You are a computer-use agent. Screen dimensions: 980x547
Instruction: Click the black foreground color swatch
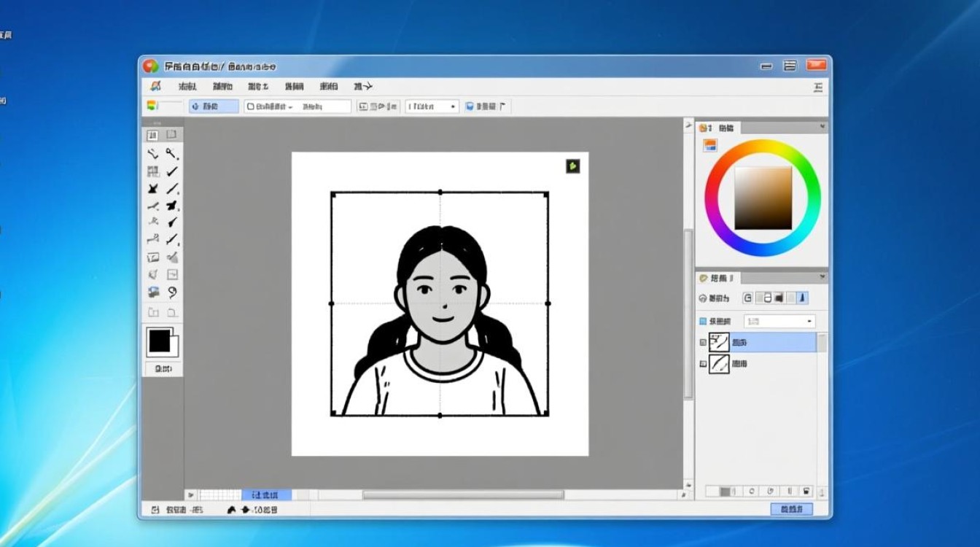coord(159,341)
